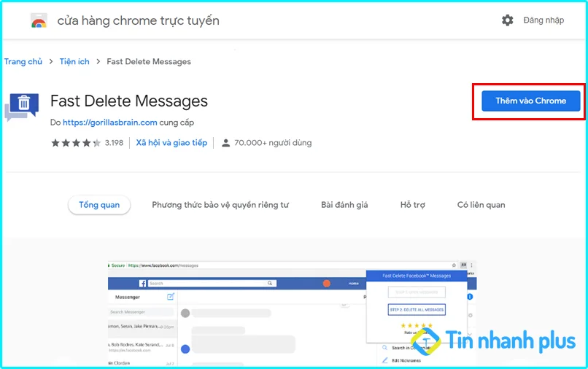The width and height of the screenshot is (588, 369).
Task: Click the 70.000+ người dùng text
Action: click(x=273, y=143)
